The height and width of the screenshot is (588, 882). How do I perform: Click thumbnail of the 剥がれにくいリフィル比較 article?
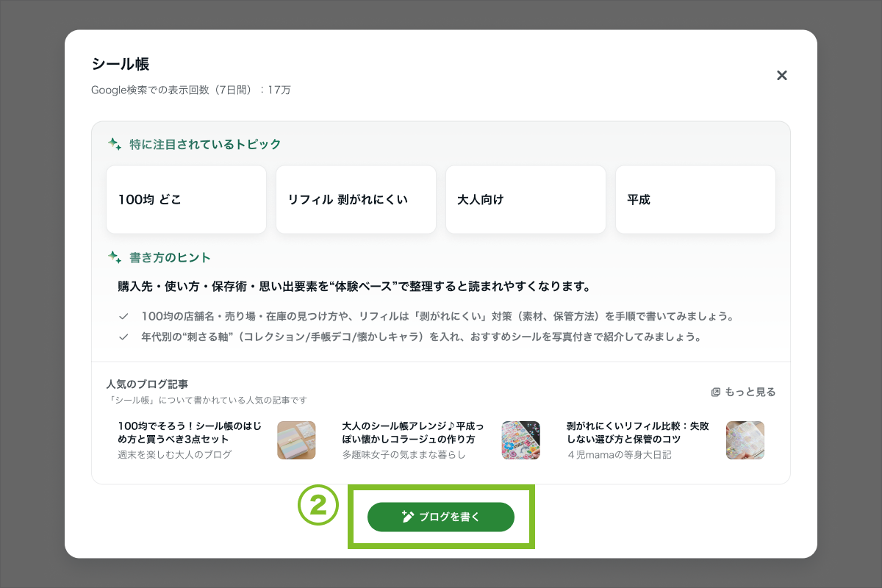(x=745, y=440)
